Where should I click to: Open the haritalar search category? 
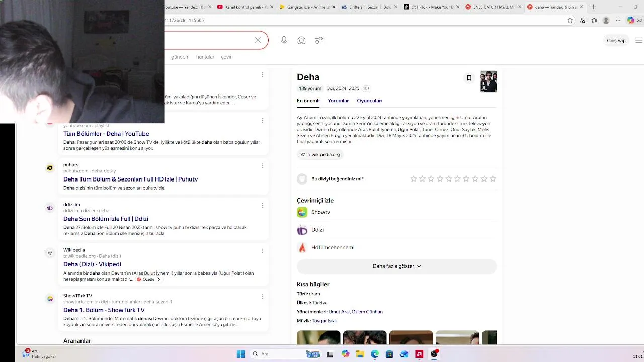coord(205,57)
